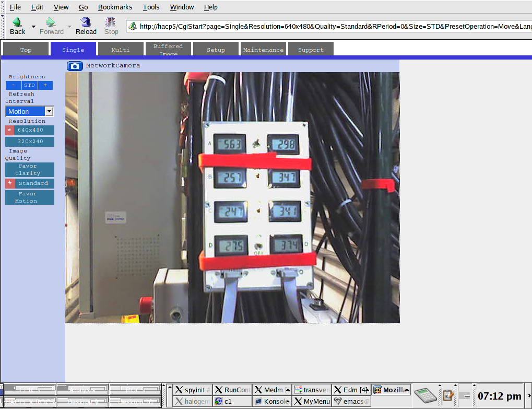Viewport: 532px width, 409px height.
Task: Open the View menu
Action: click(x=61, y=7)
